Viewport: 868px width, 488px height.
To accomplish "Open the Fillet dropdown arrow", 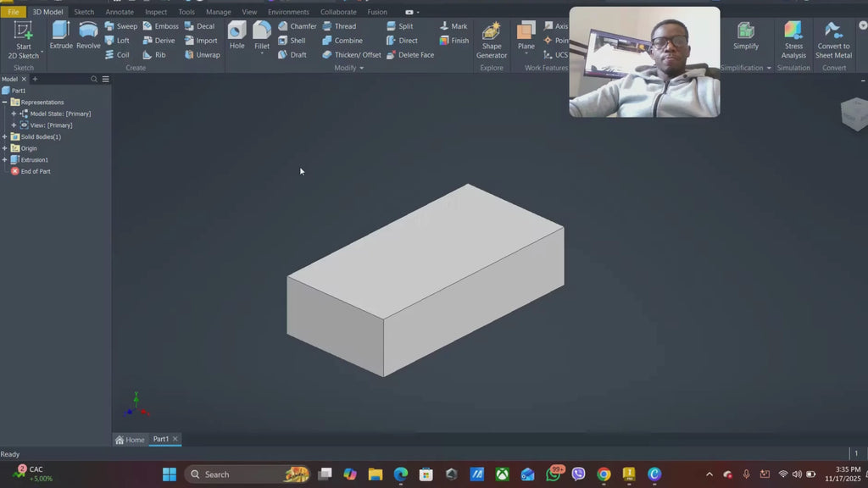I will click(263, 53).
